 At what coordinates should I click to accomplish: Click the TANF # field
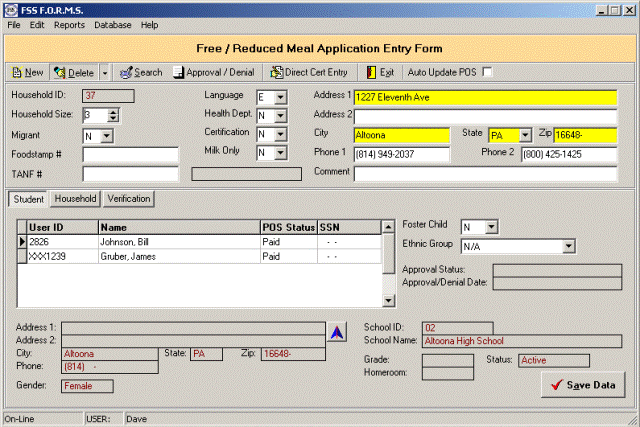point(130,174)
